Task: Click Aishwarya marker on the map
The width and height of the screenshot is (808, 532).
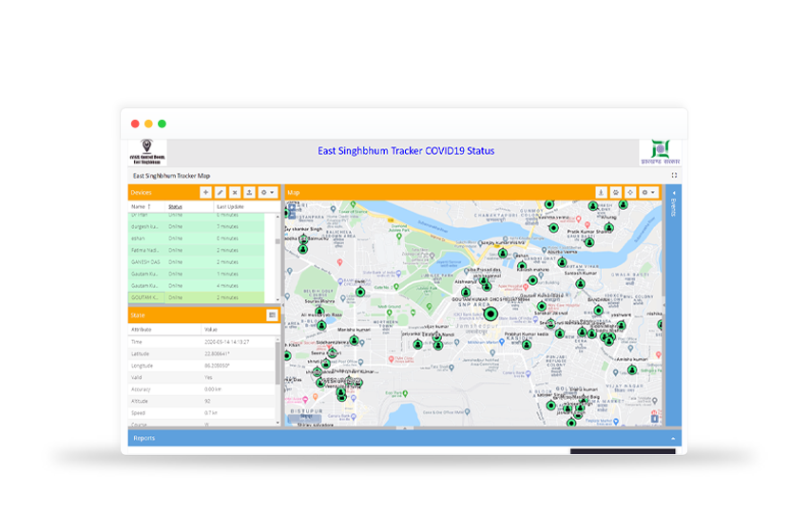Action: [466, 292]
